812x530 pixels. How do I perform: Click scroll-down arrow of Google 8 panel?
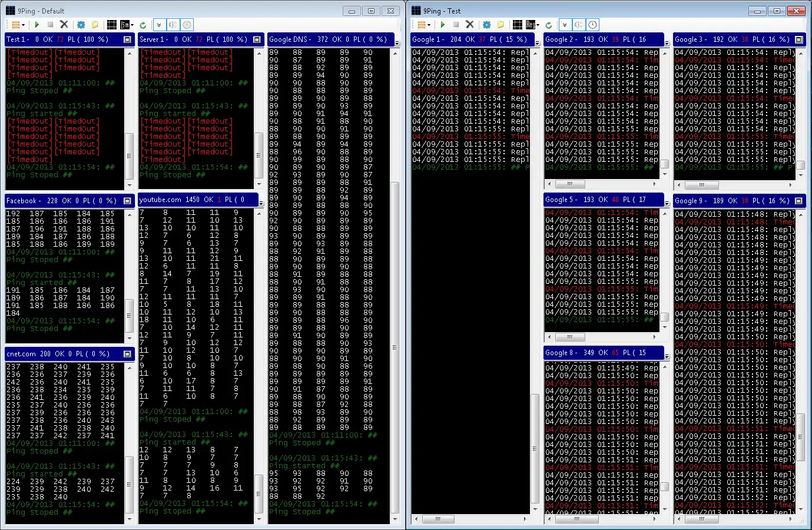pyautogui.click(x=665, y=509)
